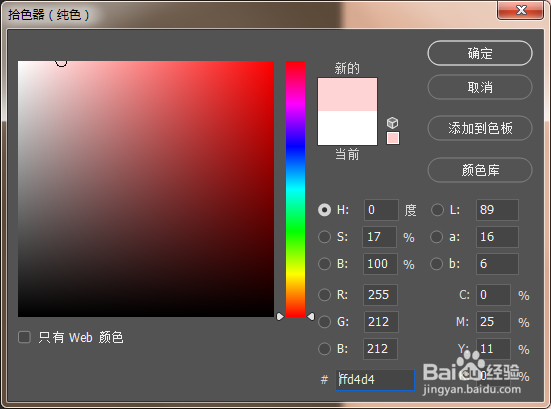Click the M magenta field showing 25
The image size is (551, 409).
click(x=493, y=322)
